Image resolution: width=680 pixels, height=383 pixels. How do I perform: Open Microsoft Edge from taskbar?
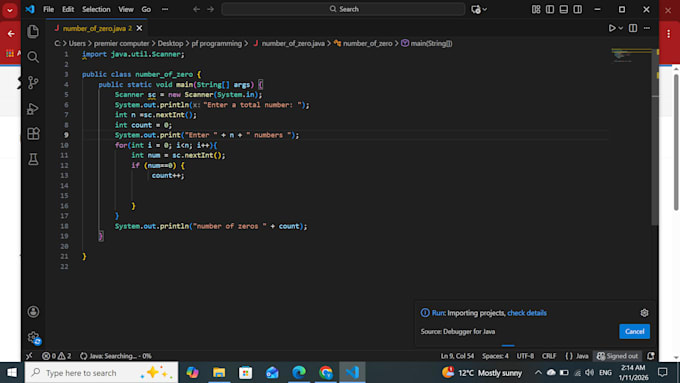click(299, 373)
